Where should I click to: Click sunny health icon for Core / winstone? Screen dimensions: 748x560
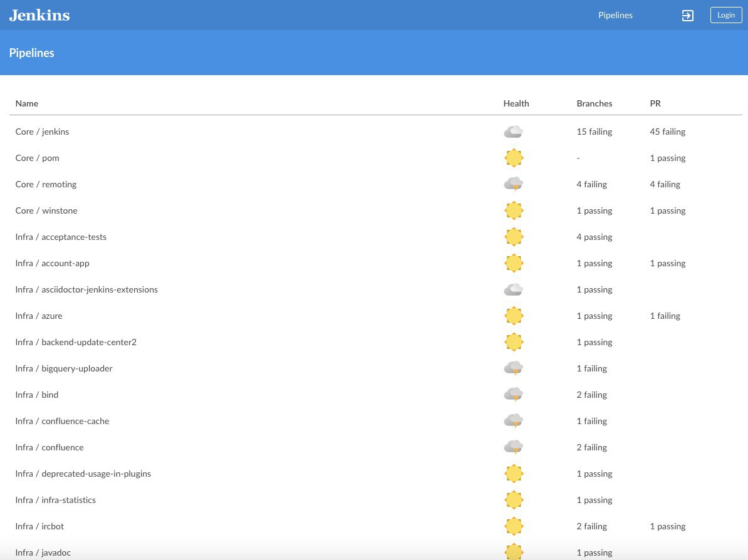tap(514, 210)
